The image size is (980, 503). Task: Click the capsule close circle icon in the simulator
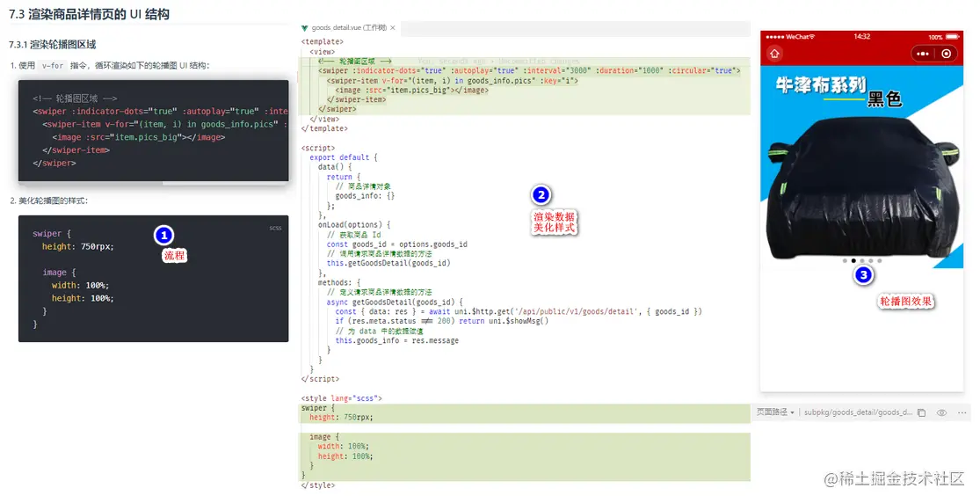[947, 54]
